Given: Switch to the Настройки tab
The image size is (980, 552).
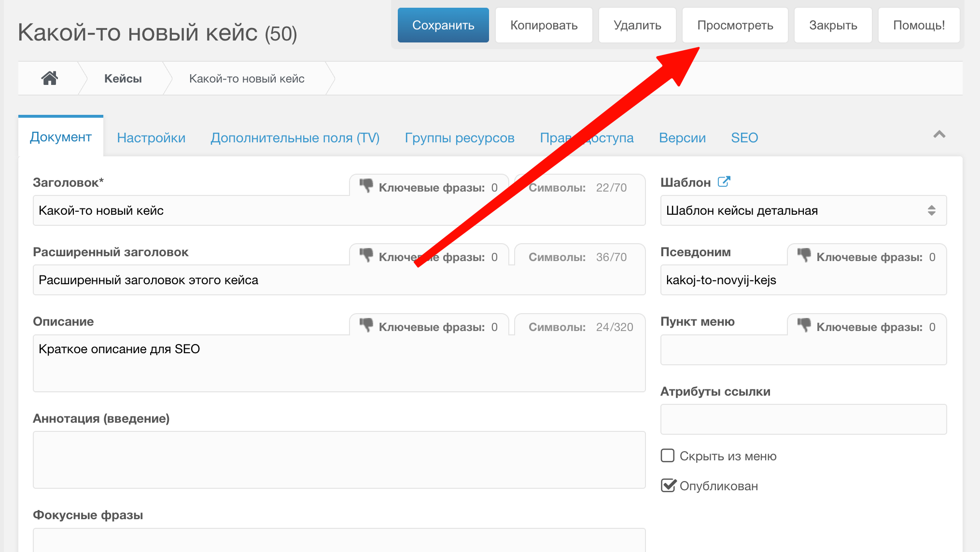Looking at the screenshot, I should click(x=151, y=138).
